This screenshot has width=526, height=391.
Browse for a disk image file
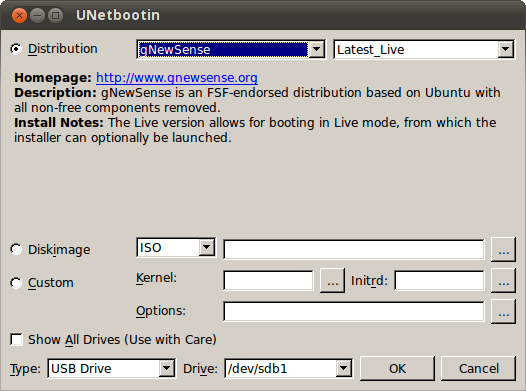point(503,249)
